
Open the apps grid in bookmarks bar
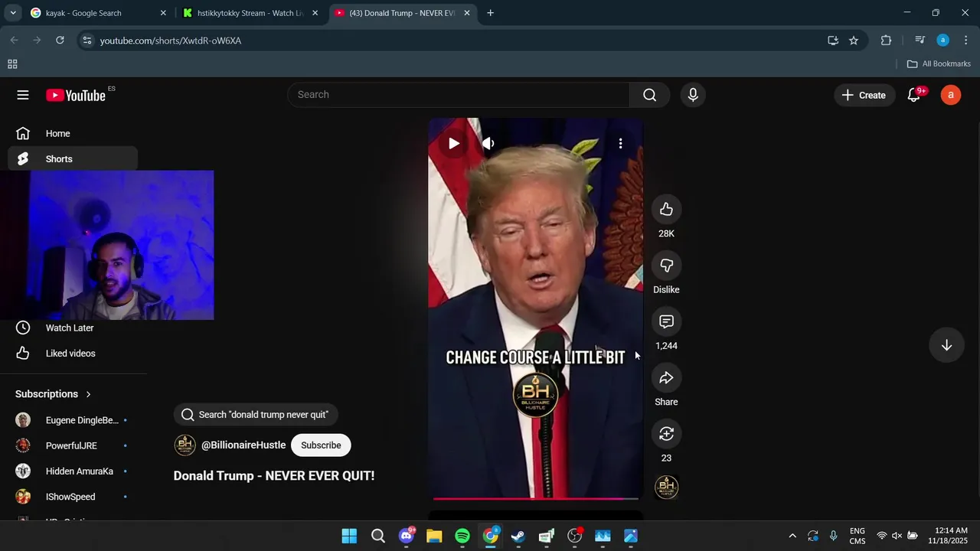coord(12,64)
